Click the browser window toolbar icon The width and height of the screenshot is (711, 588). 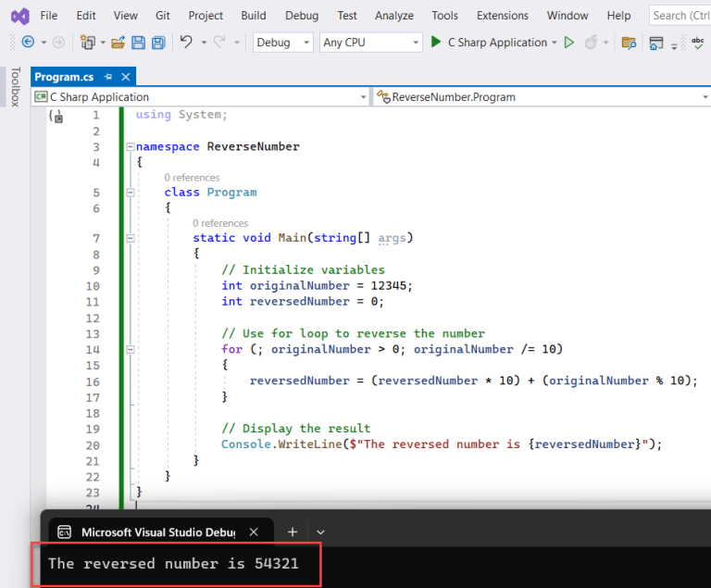click(656, 44)
